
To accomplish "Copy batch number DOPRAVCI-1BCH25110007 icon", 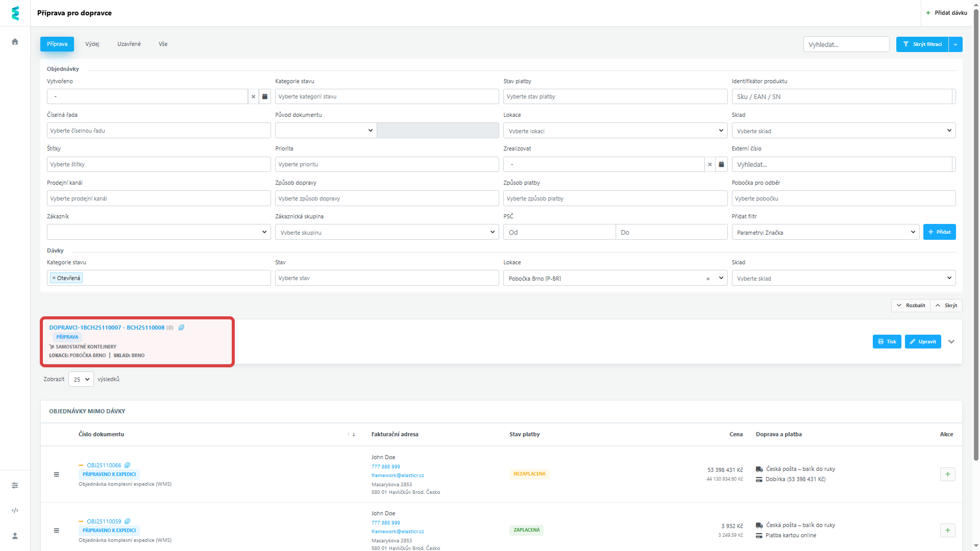I will click(181, 328).
